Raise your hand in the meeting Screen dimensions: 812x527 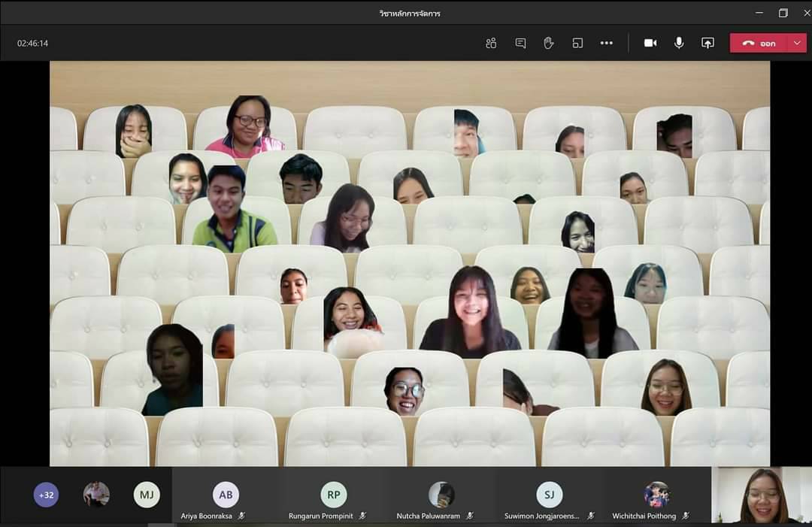[x=548, y=44]
